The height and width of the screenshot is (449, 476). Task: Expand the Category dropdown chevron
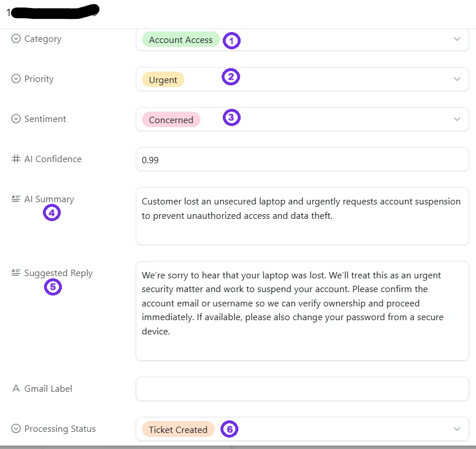[457, 39]
